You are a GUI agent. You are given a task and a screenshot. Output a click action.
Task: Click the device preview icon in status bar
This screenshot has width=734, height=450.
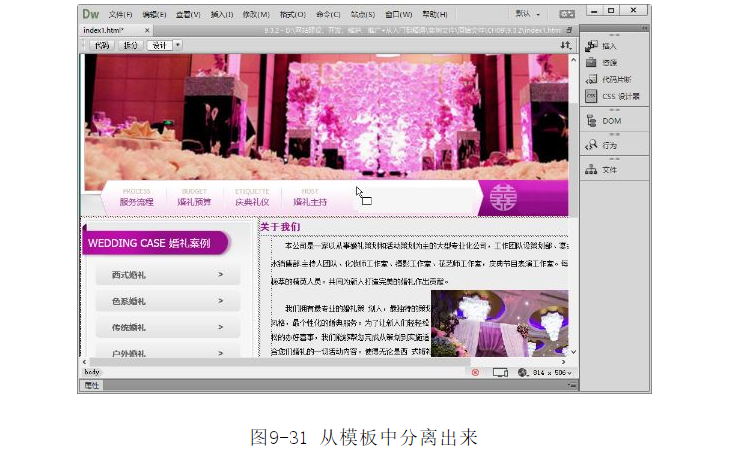(x=500, y=372)
